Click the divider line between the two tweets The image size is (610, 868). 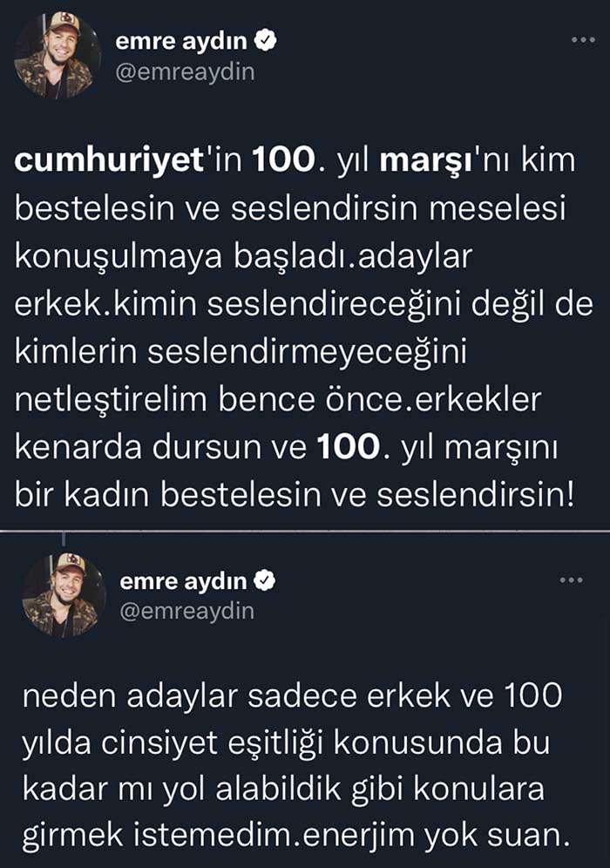pos(305,530)
